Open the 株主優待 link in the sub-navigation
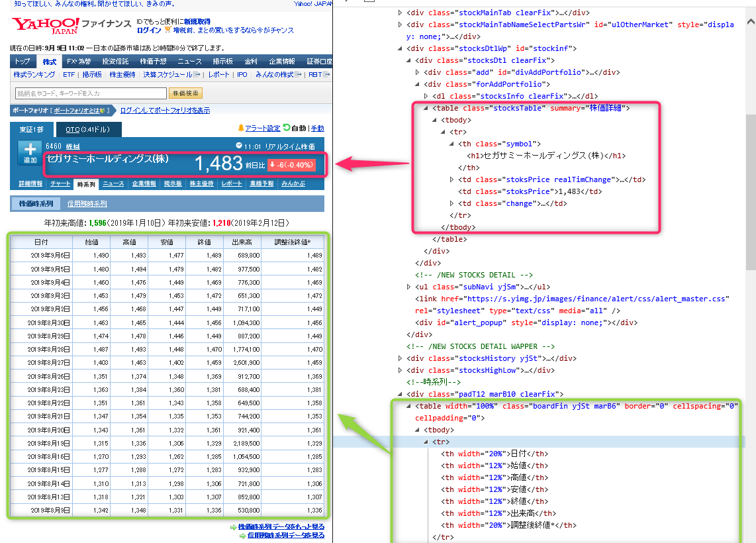Image resolution: width=756 pixels, height=543 pixels. coord(122,75)
